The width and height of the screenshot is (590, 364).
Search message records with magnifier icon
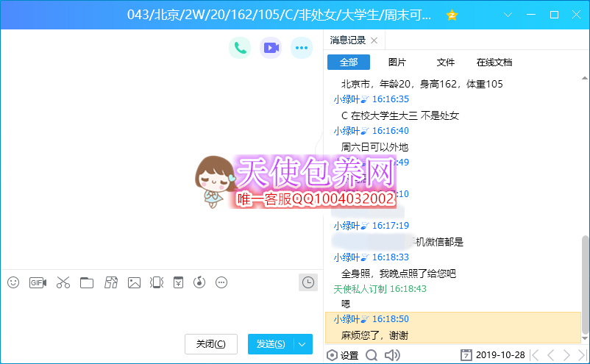[372, 355]
